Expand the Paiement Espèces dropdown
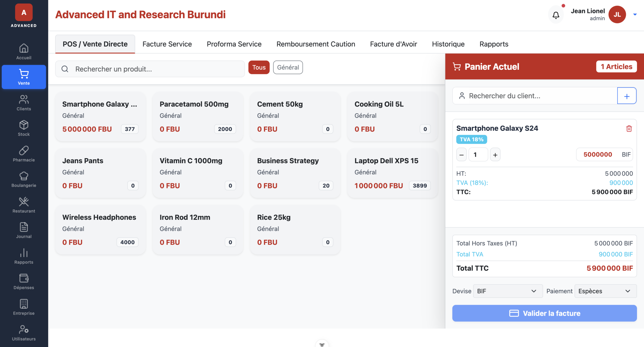Viewport: 644px width, 347px height. click(x=605, y=291)
